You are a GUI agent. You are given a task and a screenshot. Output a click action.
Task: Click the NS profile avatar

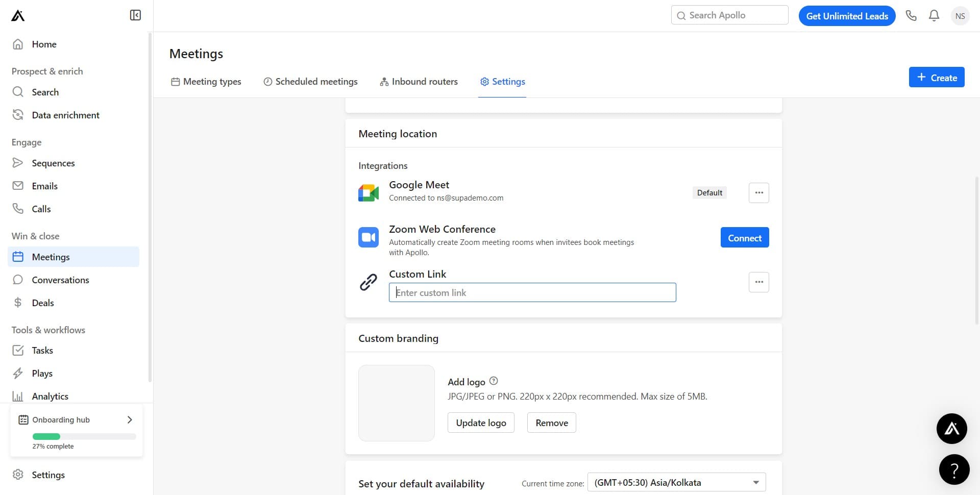click(x=960, y=16)
